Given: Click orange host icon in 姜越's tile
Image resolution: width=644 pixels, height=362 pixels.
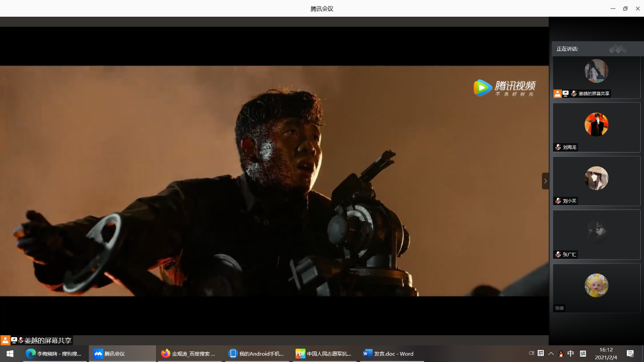Looking at the screenshot, I should [x=557, y=93].
